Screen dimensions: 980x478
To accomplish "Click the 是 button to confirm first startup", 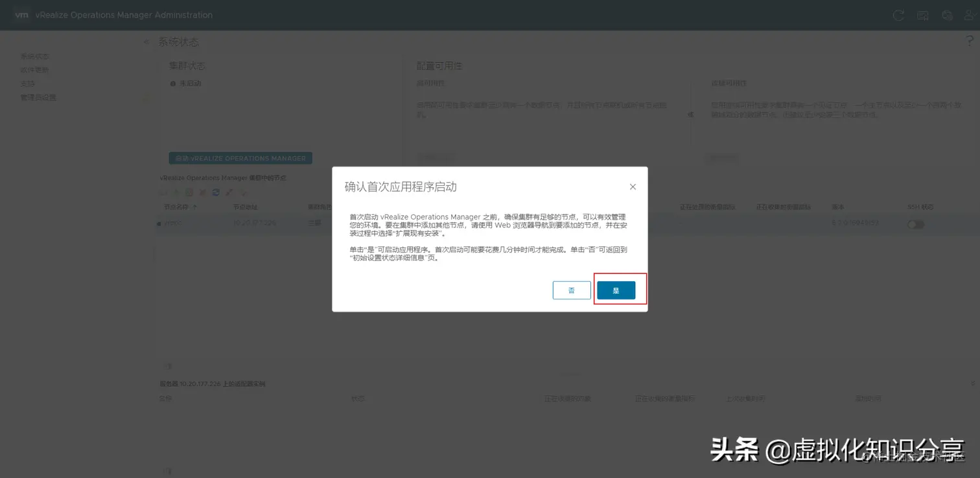I will 616,290.
